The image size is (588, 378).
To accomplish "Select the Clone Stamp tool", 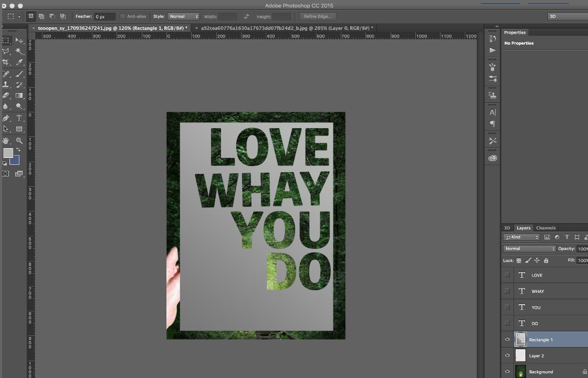I will coord(6,85).
